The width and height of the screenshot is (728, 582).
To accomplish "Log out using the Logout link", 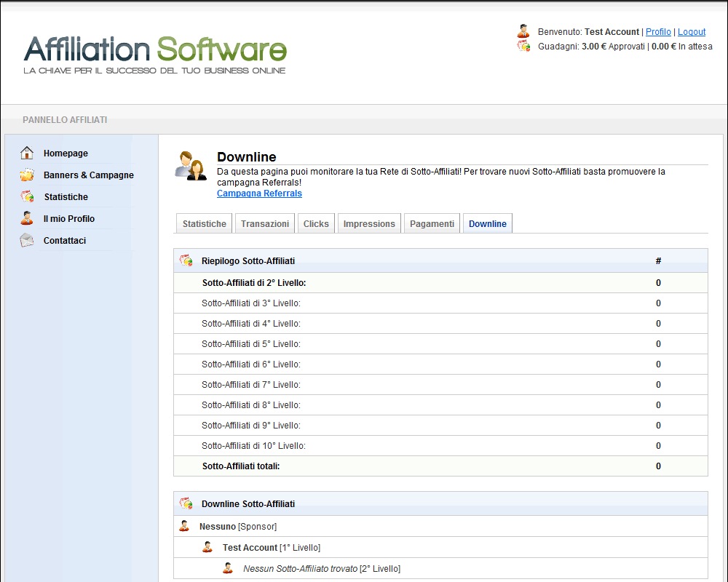I will tap(692, 32).
